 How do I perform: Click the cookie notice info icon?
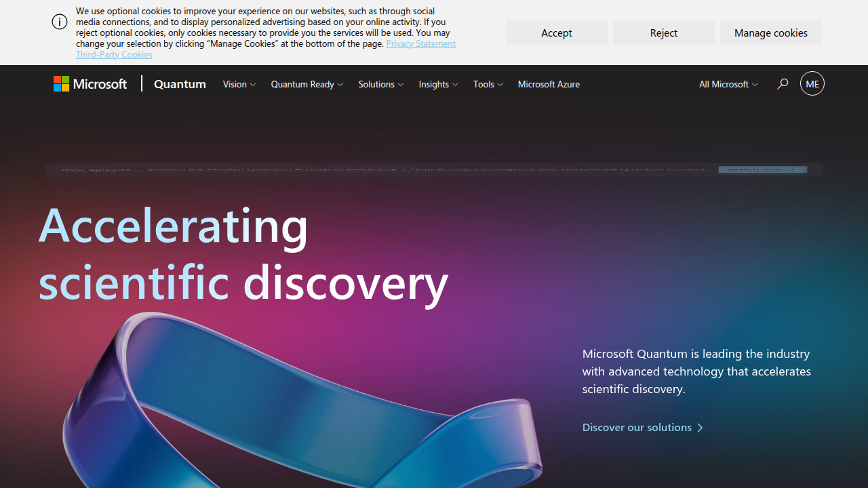60,22
